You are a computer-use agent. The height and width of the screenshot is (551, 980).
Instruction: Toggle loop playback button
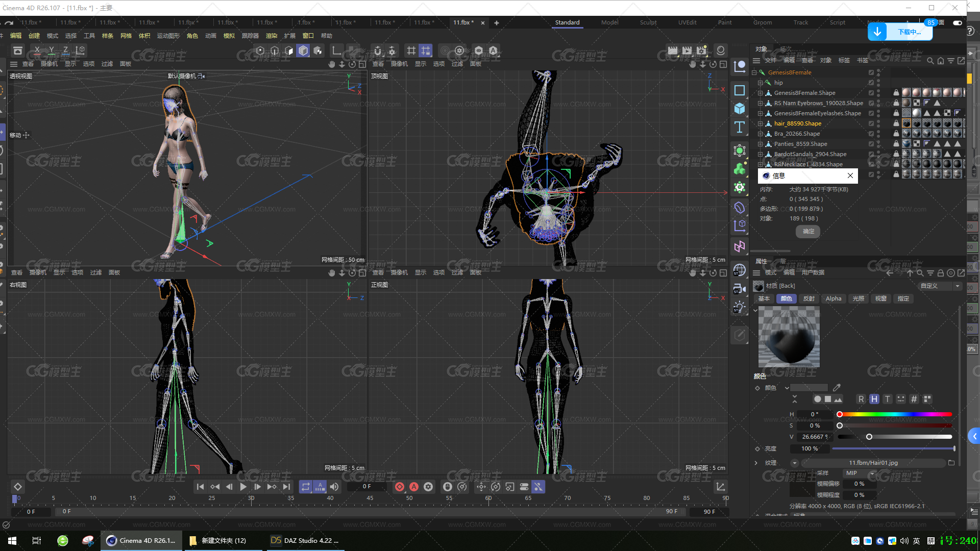305,487
